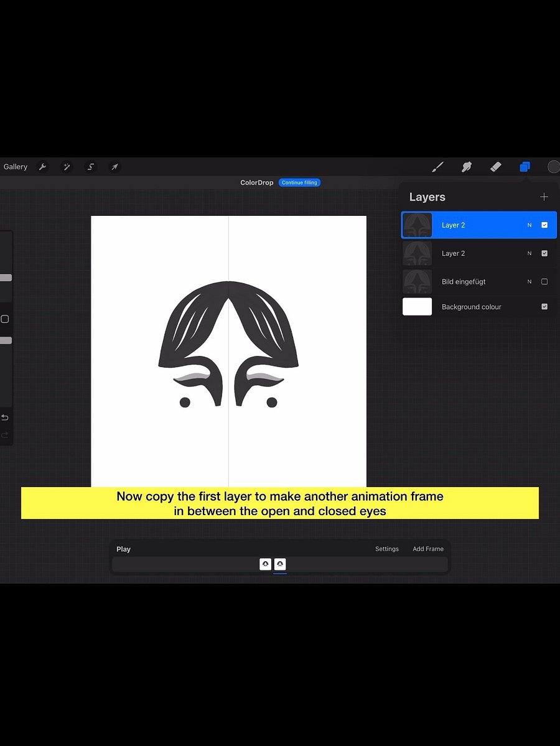The image size is (560, 746).
Task: Play the animation
Action: [x=124, y=549]
